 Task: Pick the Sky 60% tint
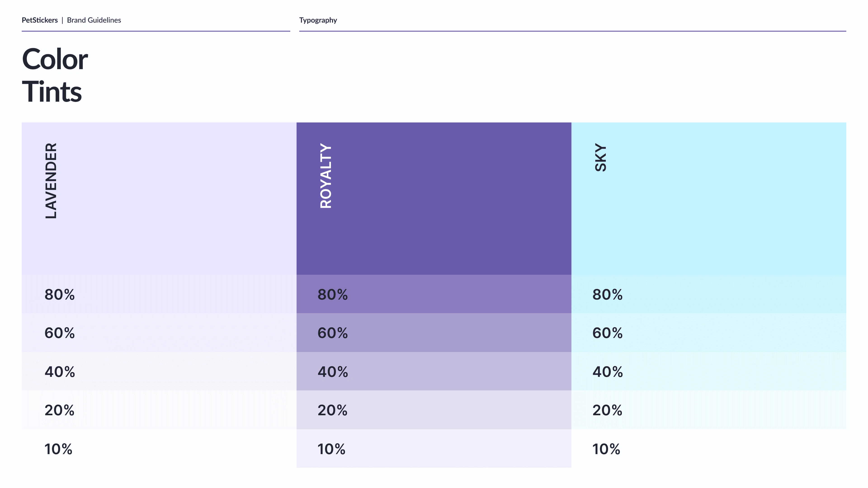[x=709, y=333]
